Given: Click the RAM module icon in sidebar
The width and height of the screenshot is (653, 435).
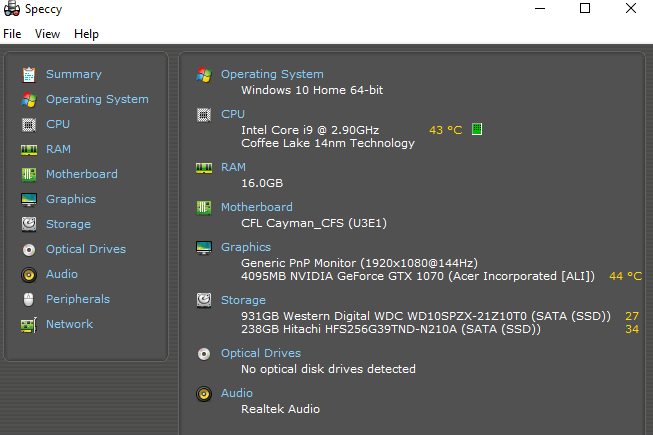Looking at the screenshot, I should pyautogui.click(x=29, y=149).
